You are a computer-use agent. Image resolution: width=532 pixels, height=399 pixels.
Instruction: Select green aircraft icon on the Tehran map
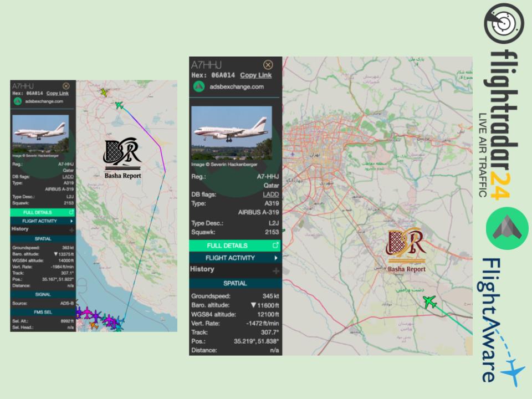429,301
